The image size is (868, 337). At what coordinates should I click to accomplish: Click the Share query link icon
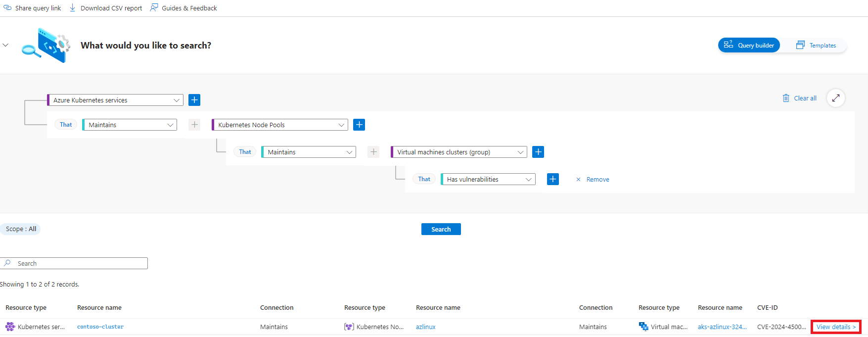click(x=7, y=8)
